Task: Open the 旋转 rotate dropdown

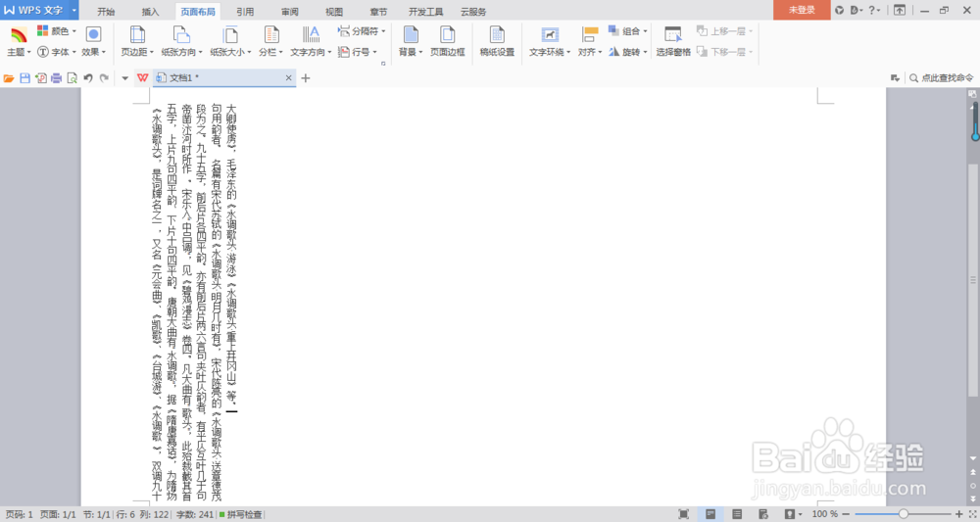Action: click(x=627, y=52)
